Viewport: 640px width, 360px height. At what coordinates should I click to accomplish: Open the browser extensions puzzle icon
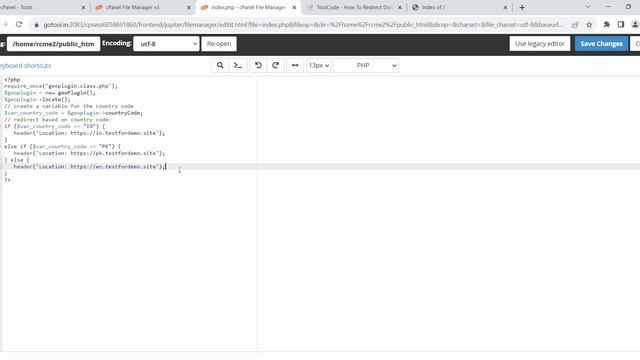[607, 24]
